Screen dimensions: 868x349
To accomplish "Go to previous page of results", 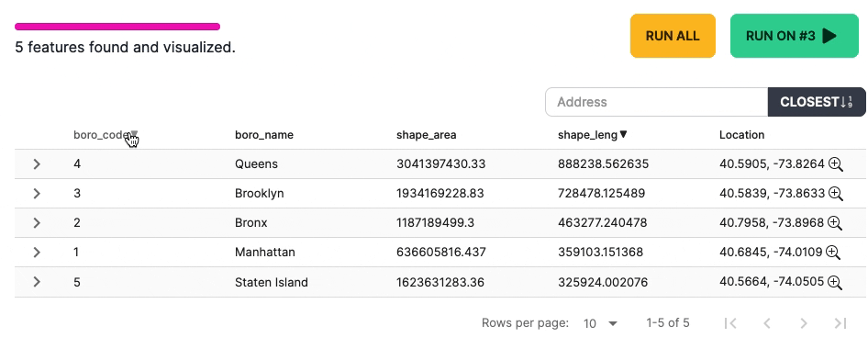I will (767, 323).
